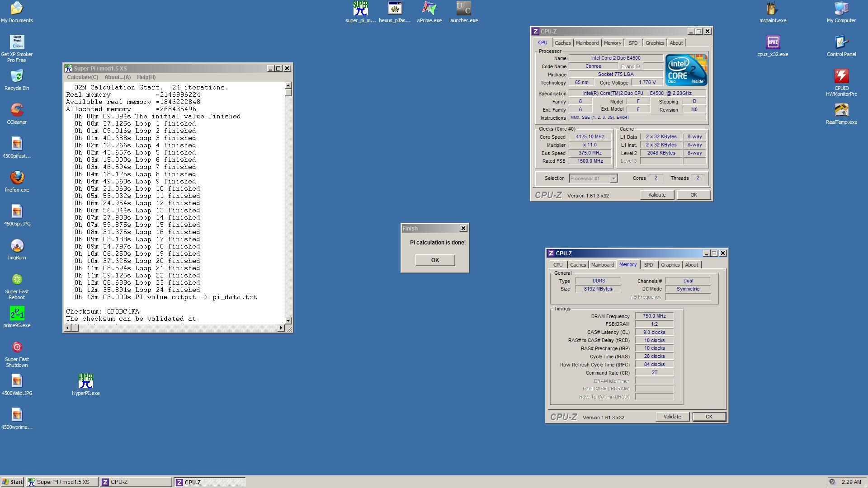This screenshot has width=868, height=488.
Task: Select second active CPU-Z taskbar button
Action: coord(210,482)
